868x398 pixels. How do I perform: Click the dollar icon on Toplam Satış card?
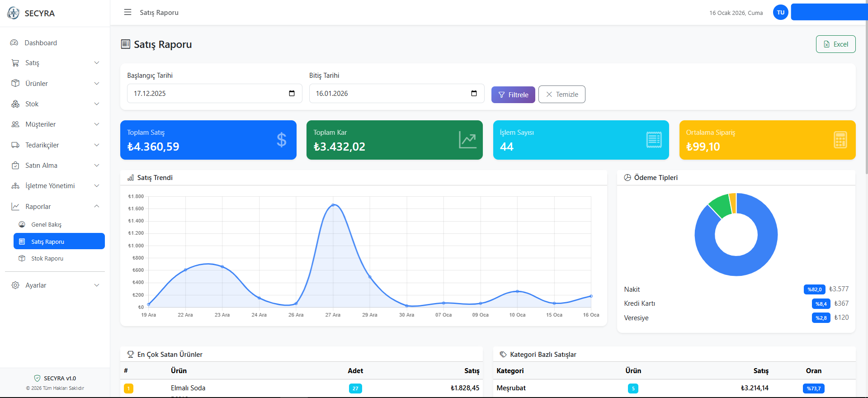click(281, 140)
